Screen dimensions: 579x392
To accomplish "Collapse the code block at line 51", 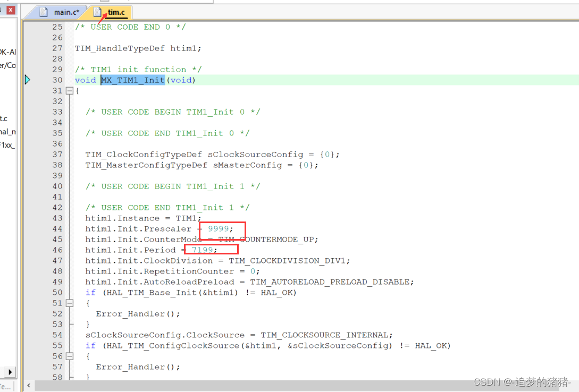I will [x=70, y=303].
